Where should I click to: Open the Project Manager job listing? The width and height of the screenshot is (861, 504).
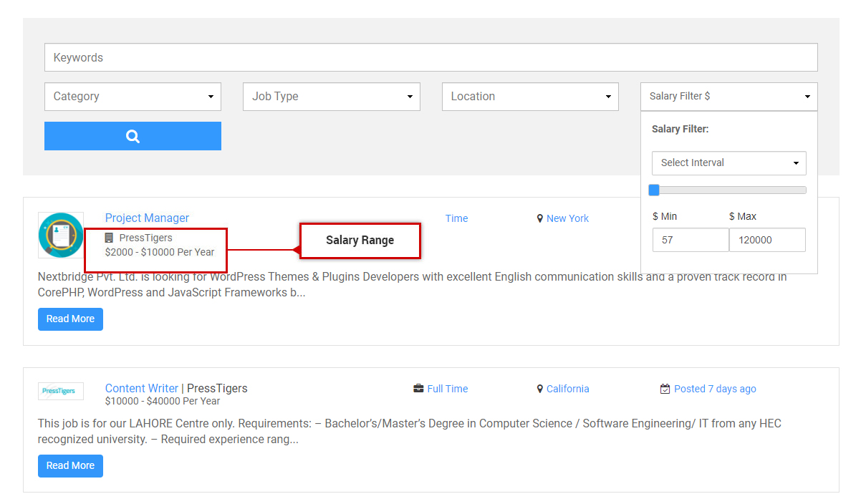(x=147, y=218)
